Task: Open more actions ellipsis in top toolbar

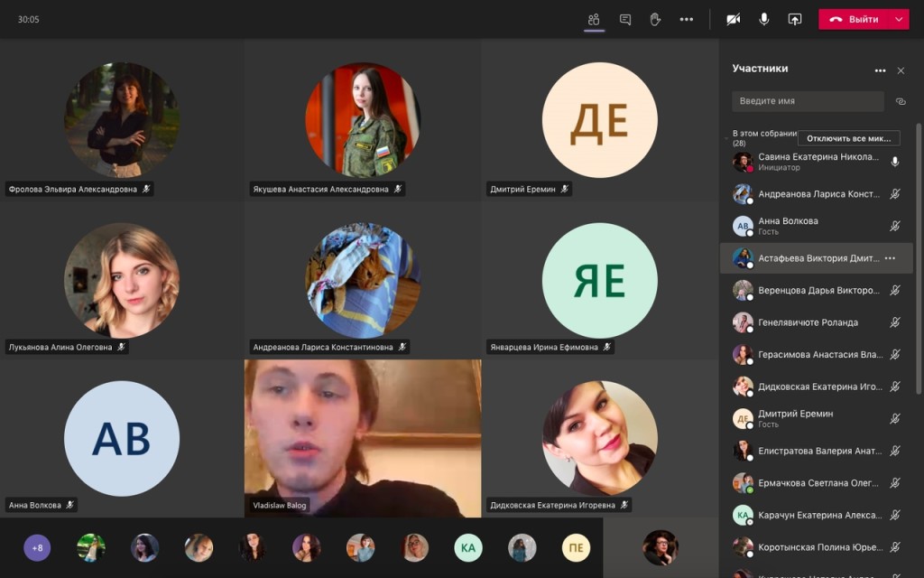Action: tap(687, 20)
